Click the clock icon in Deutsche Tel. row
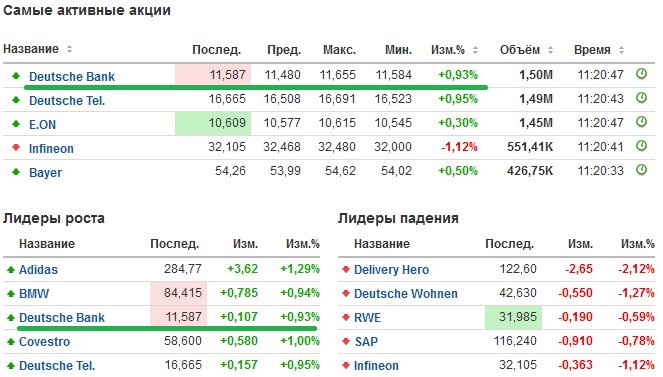Viewport: 663px width, 377px height. (641, 98)
